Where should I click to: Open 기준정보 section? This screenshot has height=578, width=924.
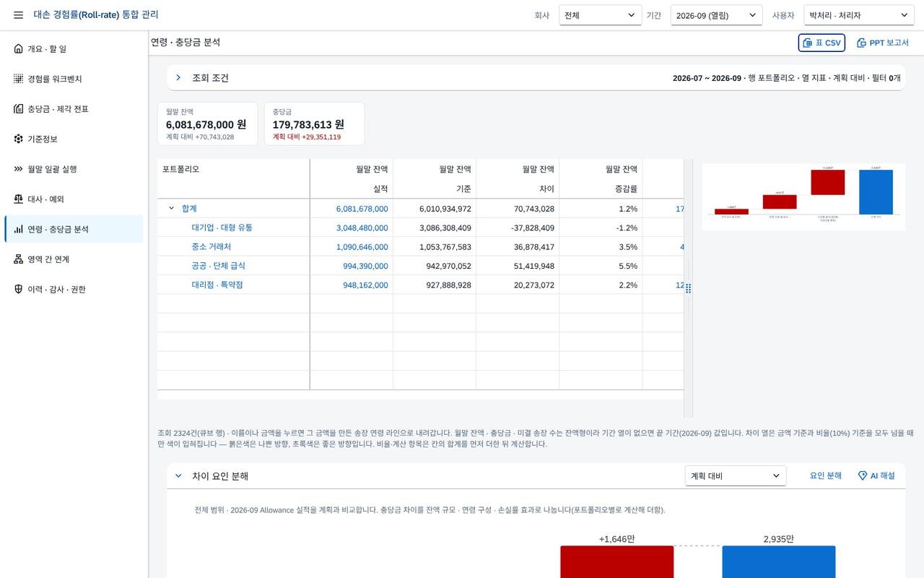click(x=74, y=139)
